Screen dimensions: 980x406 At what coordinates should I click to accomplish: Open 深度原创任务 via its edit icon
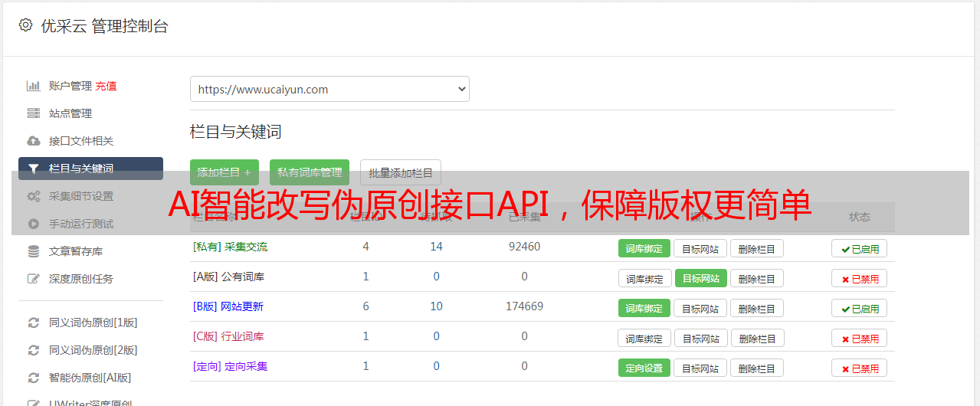[x=33, y=279]
